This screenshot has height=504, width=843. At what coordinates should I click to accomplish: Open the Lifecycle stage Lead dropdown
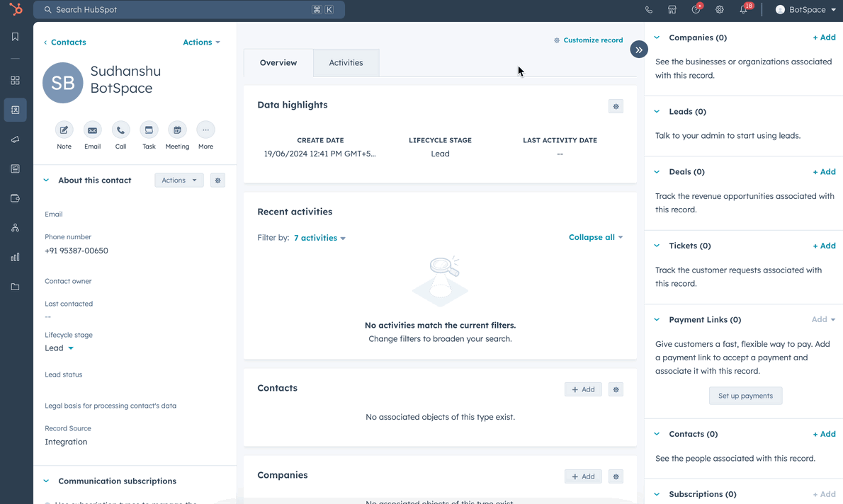pyautogui.click(x=59, y=348)
